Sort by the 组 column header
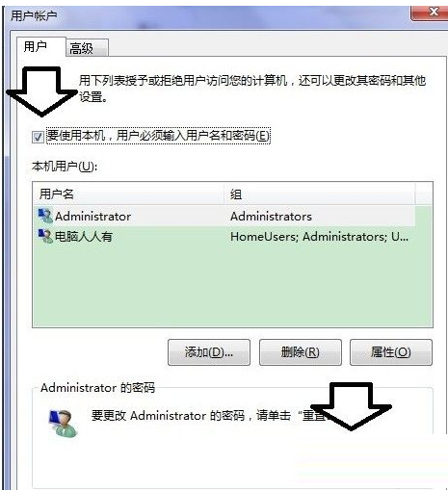Screen dimensions: 448x491 (x=319, y=194)
